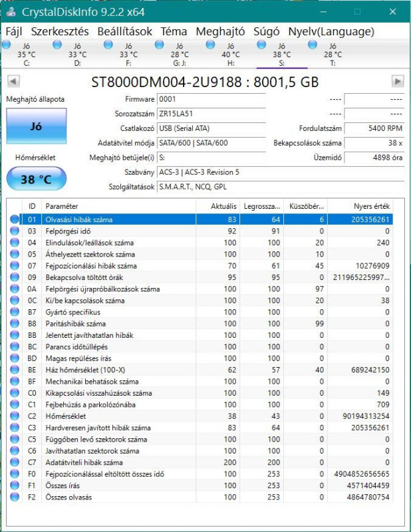Click the Firmware field showing 0001

[211, 99]
